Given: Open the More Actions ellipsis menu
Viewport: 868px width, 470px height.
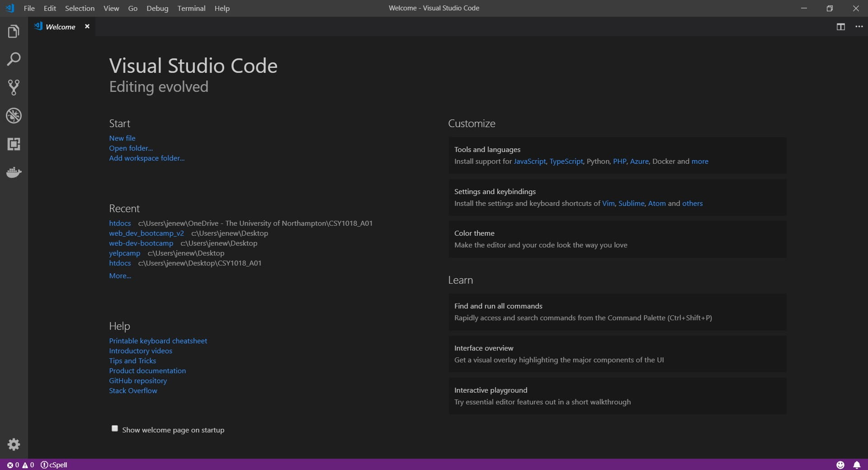Looking at the screenshot, I should click(859, 27).
